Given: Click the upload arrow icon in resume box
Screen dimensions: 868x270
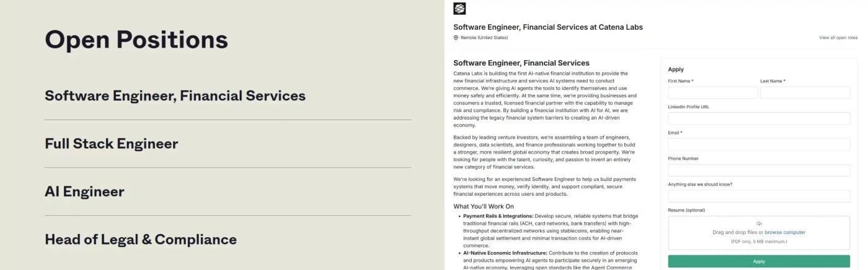Looking at the screenshot, I should pos(759,224).
